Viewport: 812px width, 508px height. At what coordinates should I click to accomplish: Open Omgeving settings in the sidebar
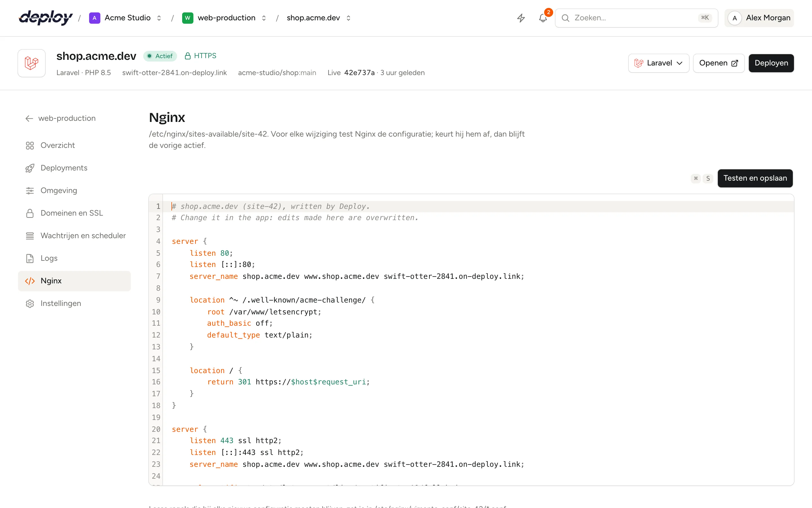tap(74, 190)
